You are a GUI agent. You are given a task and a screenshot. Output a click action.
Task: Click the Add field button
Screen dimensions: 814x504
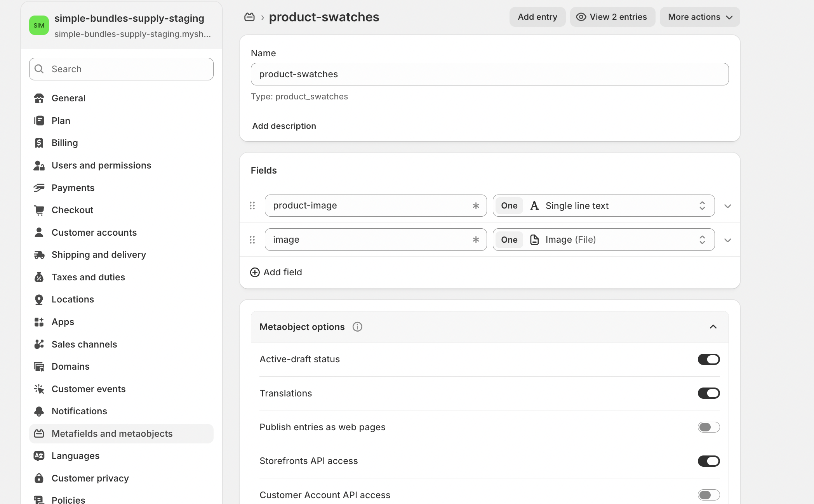(x=276, y=272)
